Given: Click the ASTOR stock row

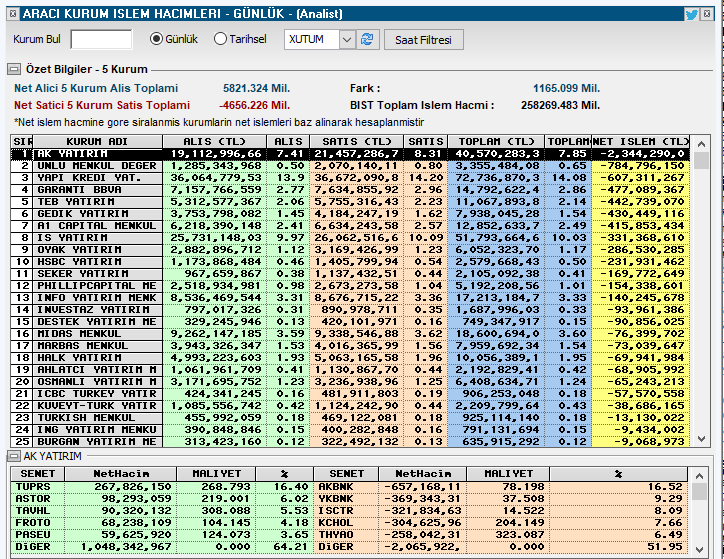Looking at the screenshot, I should pos(162,499).
